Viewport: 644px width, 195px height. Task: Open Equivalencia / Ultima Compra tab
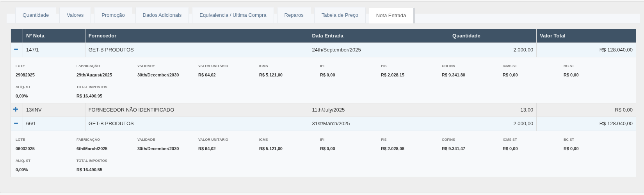(233, 15)
